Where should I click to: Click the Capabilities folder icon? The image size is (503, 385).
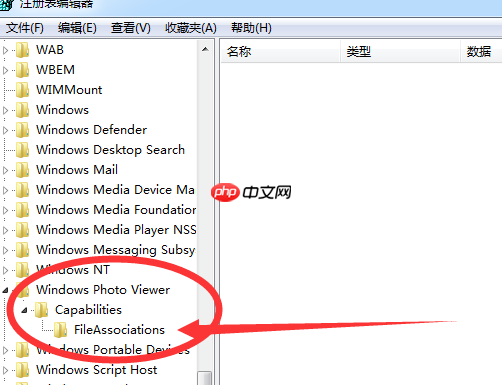(42, 310)
